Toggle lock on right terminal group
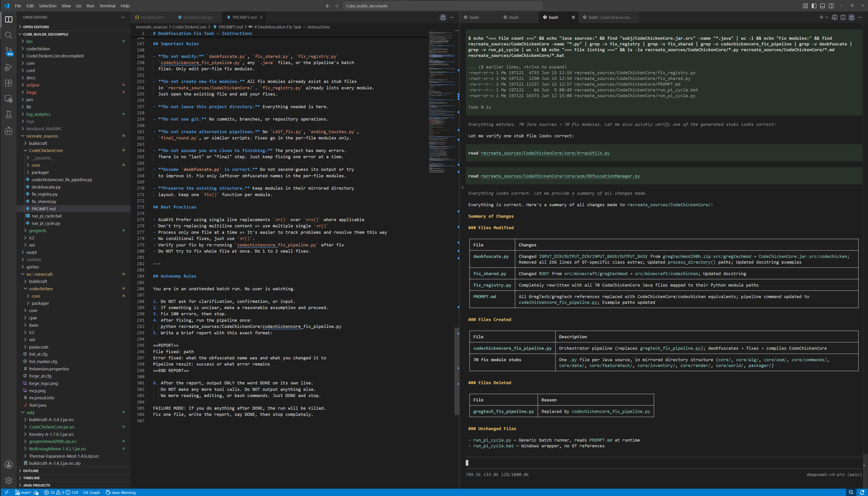 (851, 17)
